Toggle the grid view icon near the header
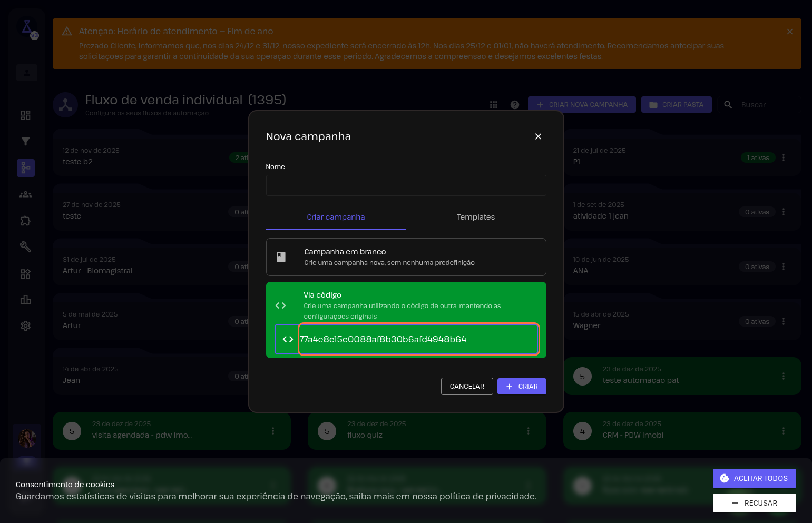The width and height of the screenshot is (812, 523). (x=494, y=105)
